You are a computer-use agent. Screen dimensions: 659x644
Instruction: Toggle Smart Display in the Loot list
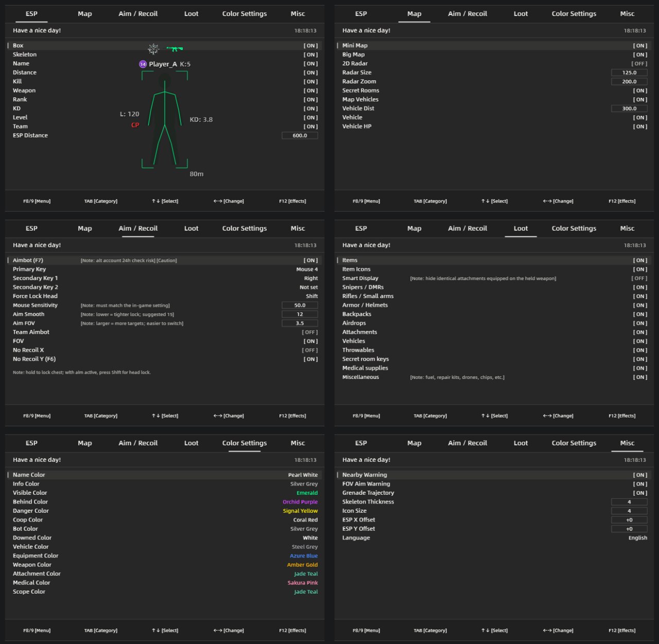[639, 279]
